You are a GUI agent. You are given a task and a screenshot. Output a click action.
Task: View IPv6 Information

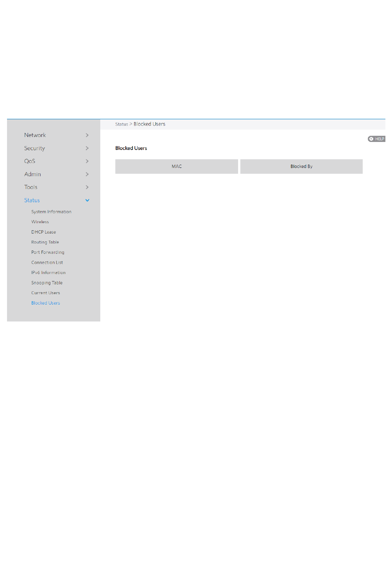coord(48,273)
